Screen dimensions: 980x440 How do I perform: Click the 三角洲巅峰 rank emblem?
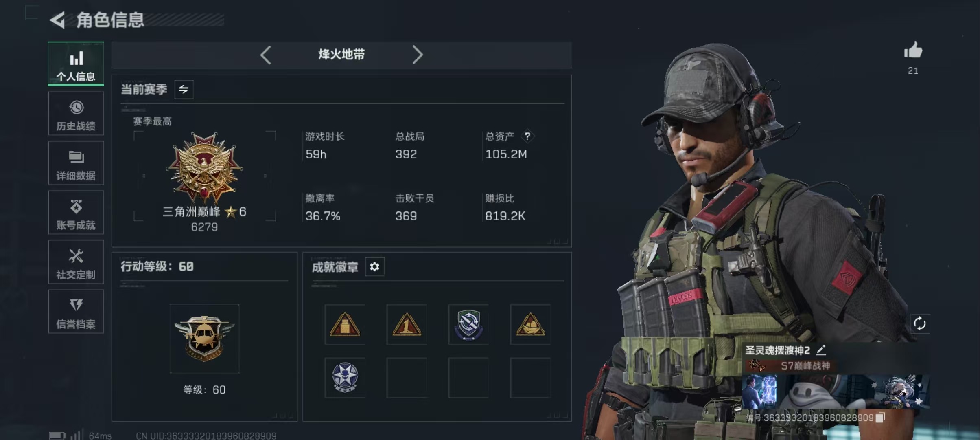coord(204,168)
